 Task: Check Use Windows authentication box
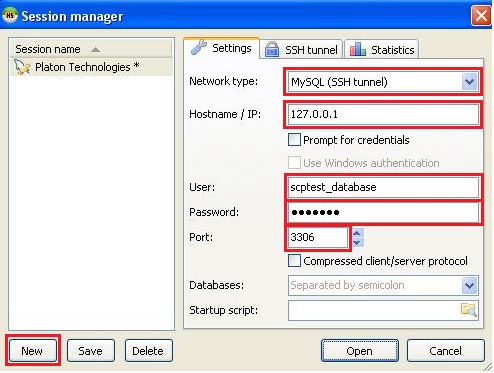pyautogui.click(x=294, y=163)
